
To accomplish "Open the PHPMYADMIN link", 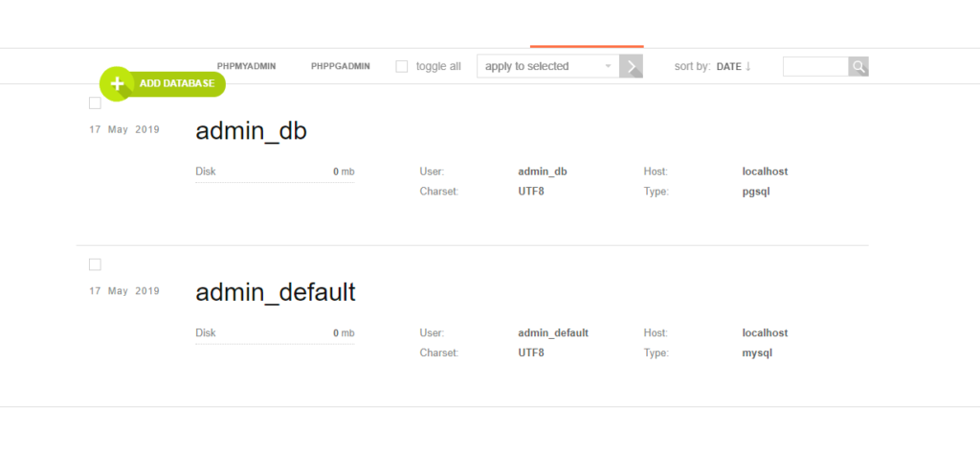I will [x=246, y=66].
